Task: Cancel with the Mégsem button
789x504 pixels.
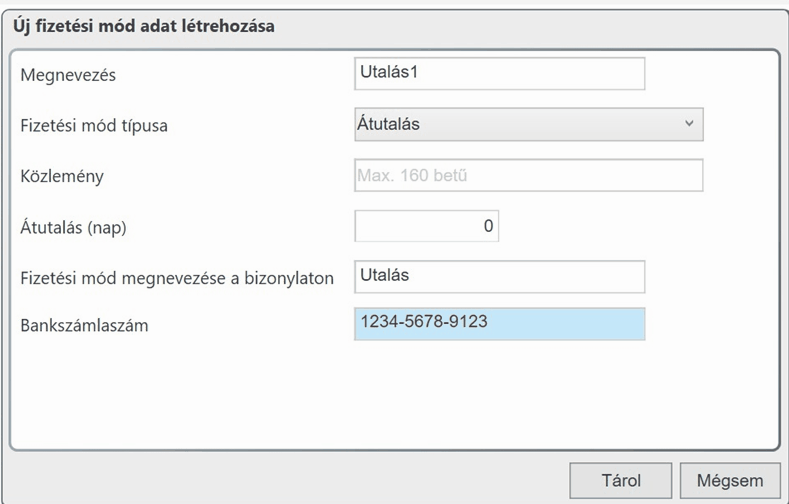Action: pos(729,480)
